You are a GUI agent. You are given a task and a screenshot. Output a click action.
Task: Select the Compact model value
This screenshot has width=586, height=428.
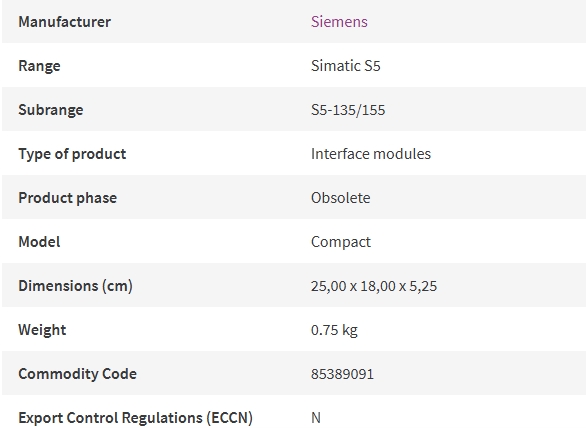click(341, 242)
